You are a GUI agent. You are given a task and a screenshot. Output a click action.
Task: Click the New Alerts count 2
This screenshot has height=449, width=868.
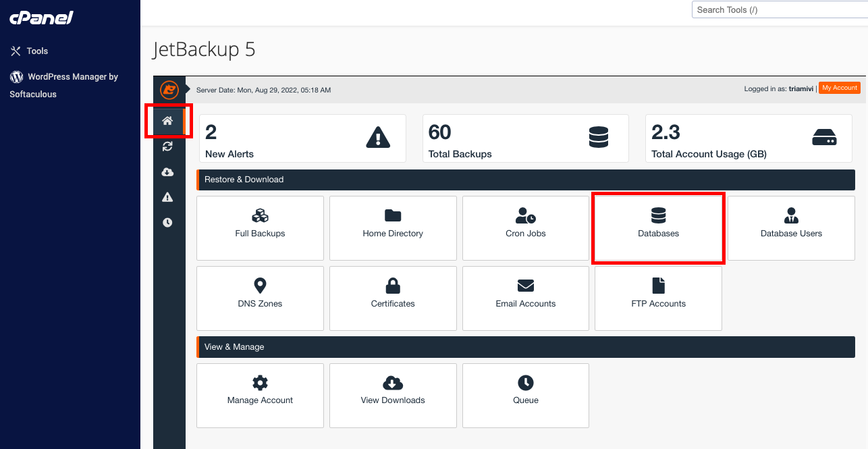click(211, 132)
